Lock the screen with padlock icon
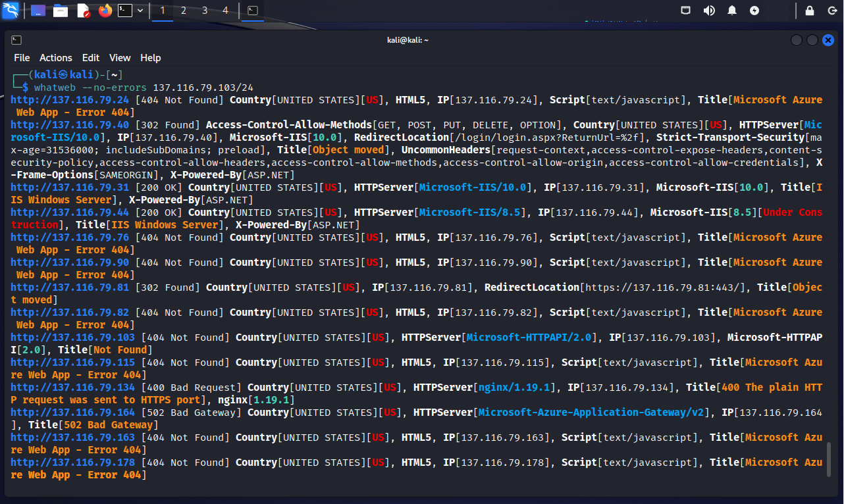Image resolution: width=844 pixels, height=504 pixels. [x=810, y=11]
